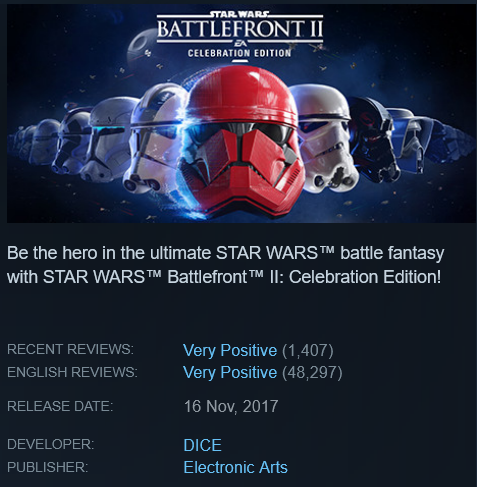Open recent reviews Very Positive link
477x487 pixels.
tap(230, 350)
